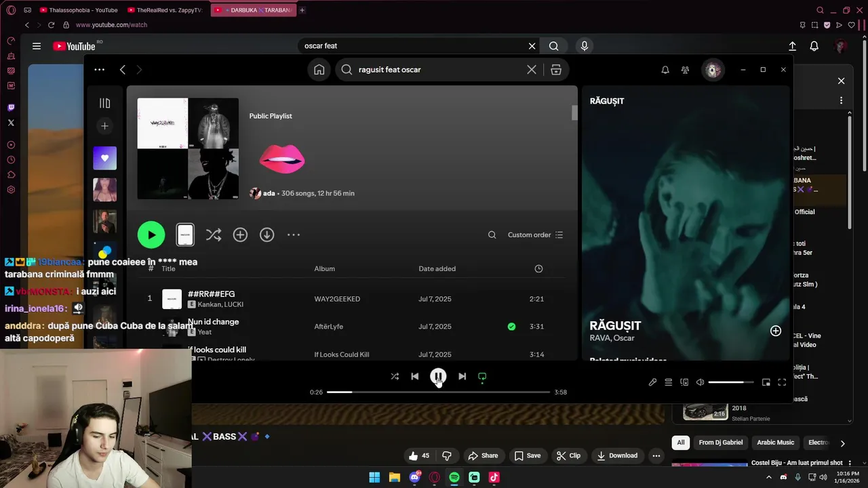Open Spotify from the Windows taskbar
Screen dimensions: 868x488
pyautogui.click(x=454, y=477)
